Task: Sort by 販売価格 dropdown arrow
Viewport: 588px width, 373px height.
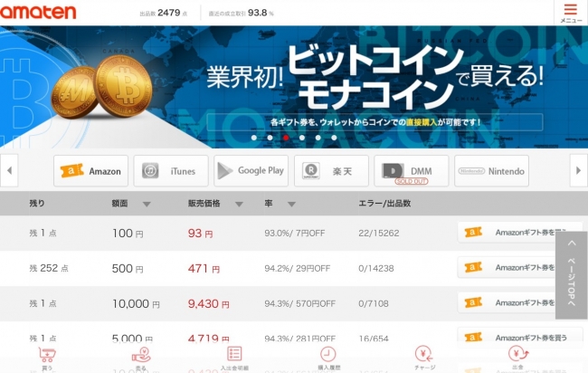Action: (x=239, y=205)
